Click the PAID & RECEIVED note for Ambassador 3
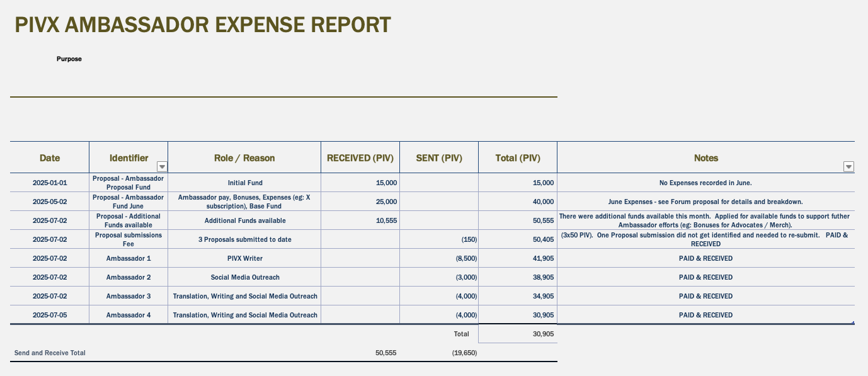The image size is (868, 376). pos(706,296)
